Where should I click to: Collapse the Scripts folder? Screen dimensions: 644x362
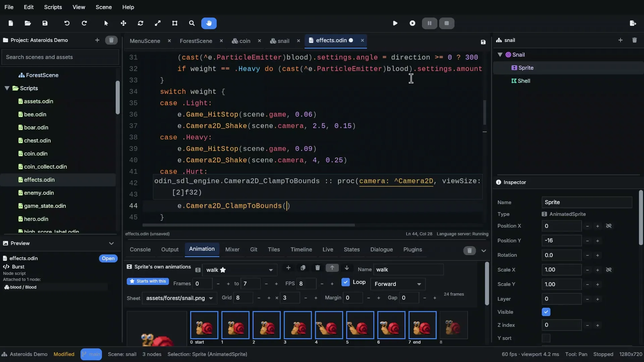click(7, 88)
